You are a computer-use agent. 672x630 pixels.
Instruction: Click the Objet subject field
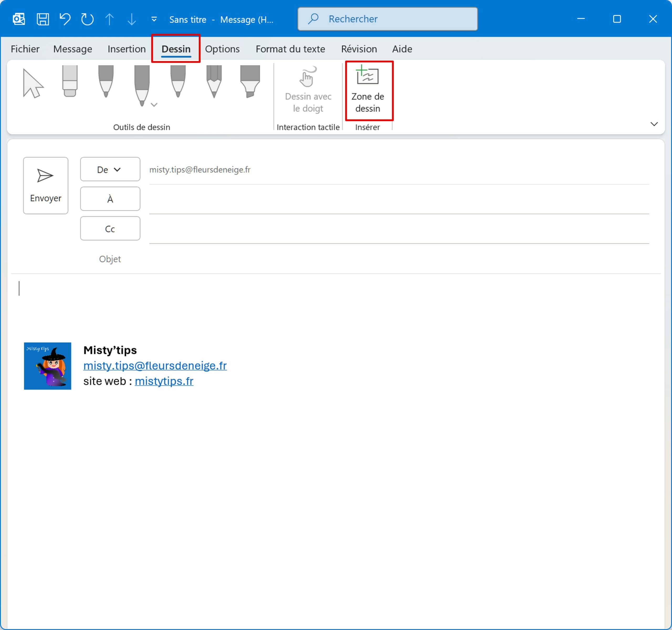(399, 259)
